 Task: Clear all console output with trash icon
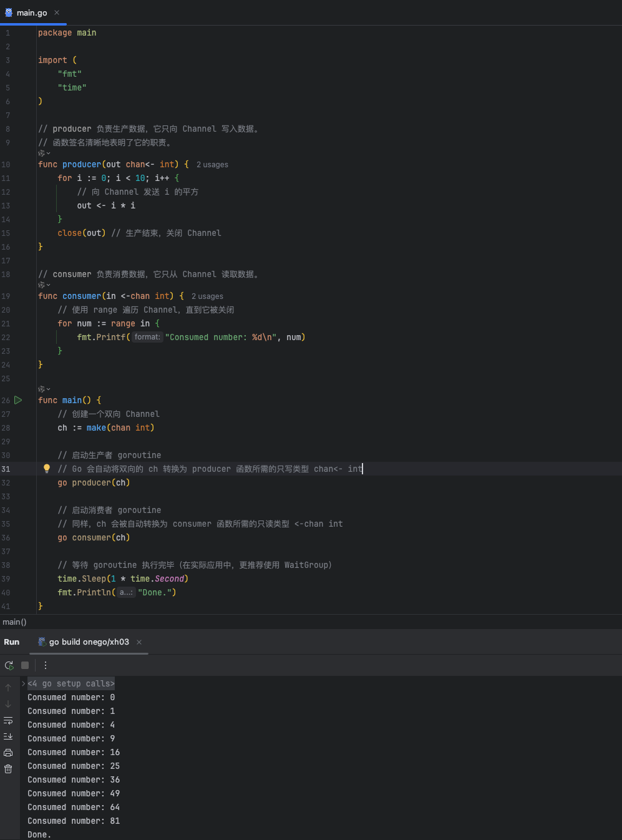pyautogui.click(x=8, y=769)
